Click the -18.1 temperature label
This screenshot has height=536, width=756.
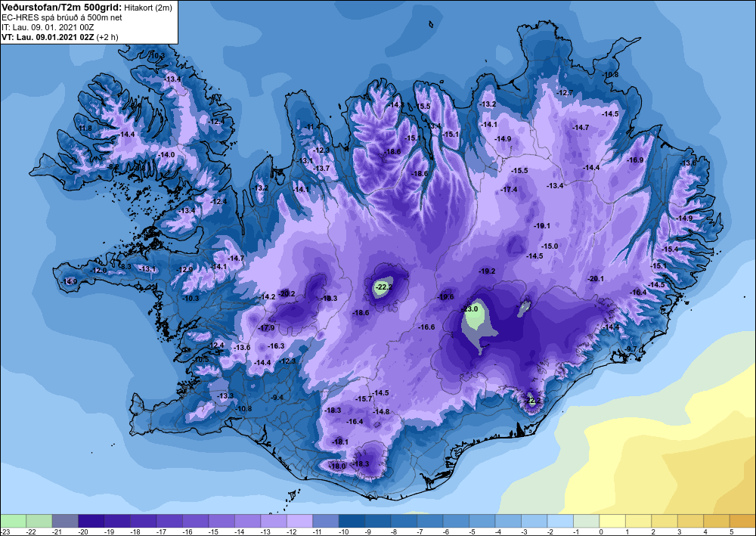[340, 442]
